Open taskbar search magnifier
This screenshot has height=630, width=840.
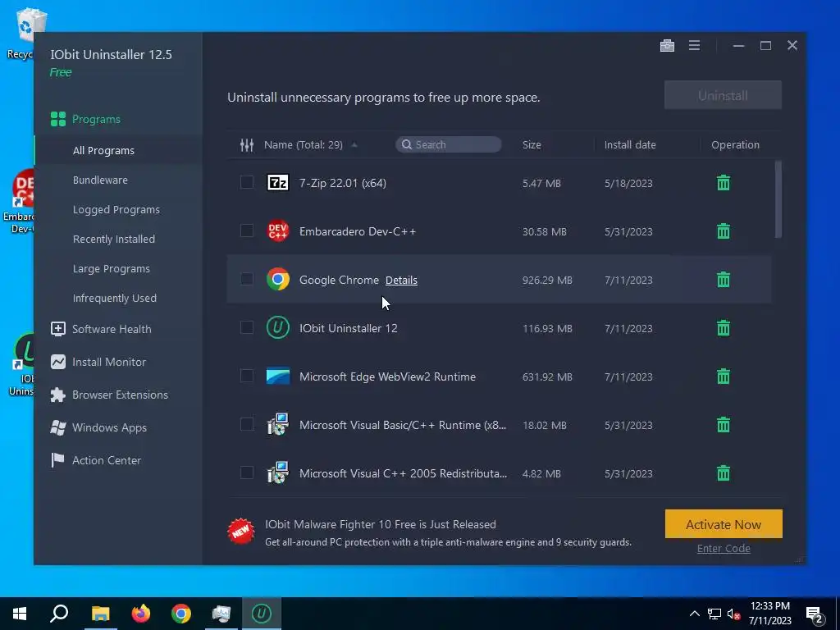click(x=59, y=614)
